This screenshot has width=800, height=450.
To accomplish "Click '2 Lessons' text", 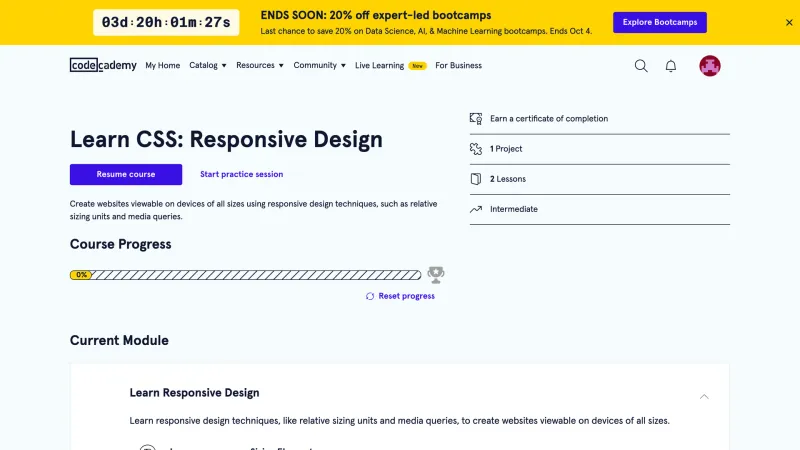I will tap(508, 179).
